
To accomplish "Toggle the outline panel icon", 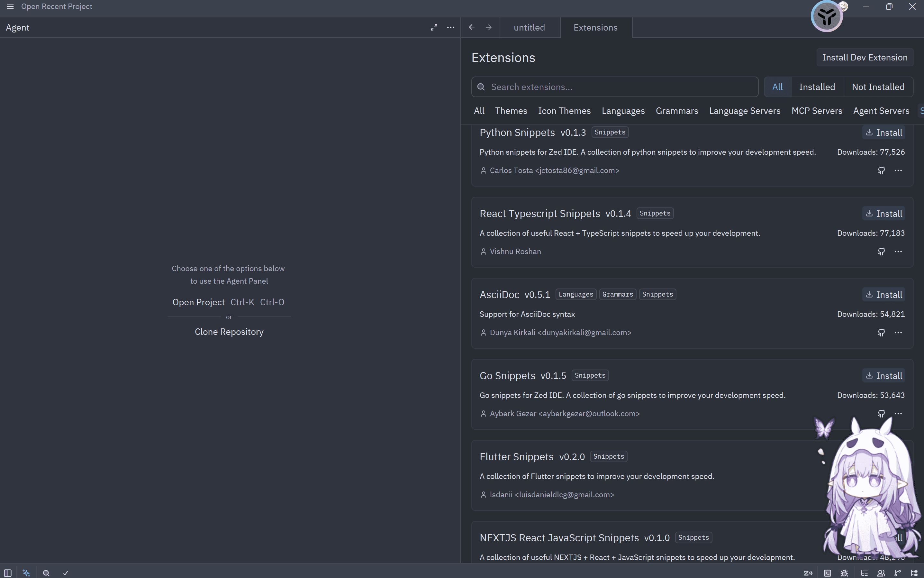I will (864, 573).
